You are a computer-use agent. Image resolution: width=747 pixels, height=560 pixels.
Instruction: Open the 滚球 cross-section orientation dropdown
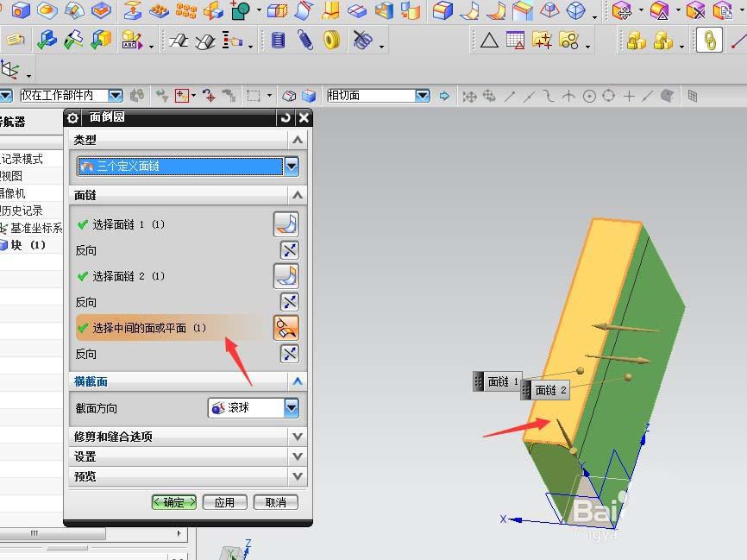pyautogui.click(x=291, y=407)
